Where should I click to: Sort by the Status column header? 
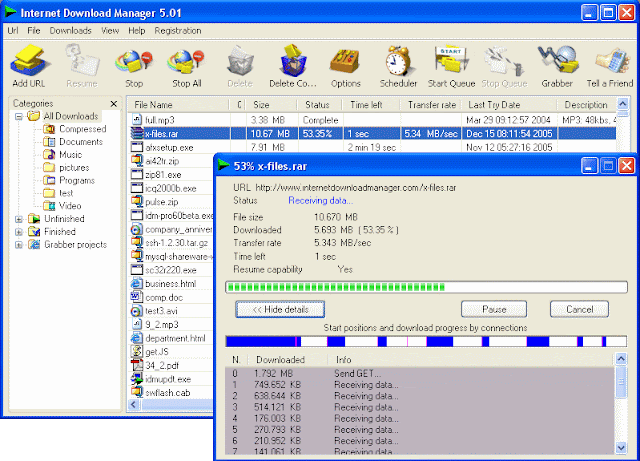point(319,105)
